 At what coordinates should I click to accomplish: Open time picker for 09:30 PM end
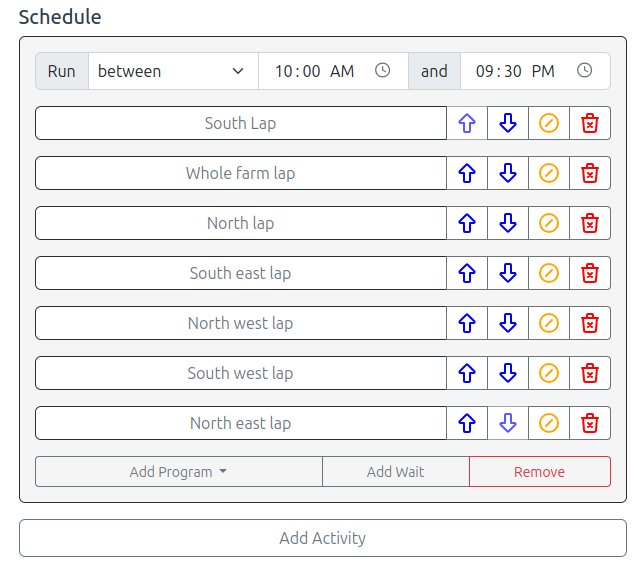tap(584, 70)
